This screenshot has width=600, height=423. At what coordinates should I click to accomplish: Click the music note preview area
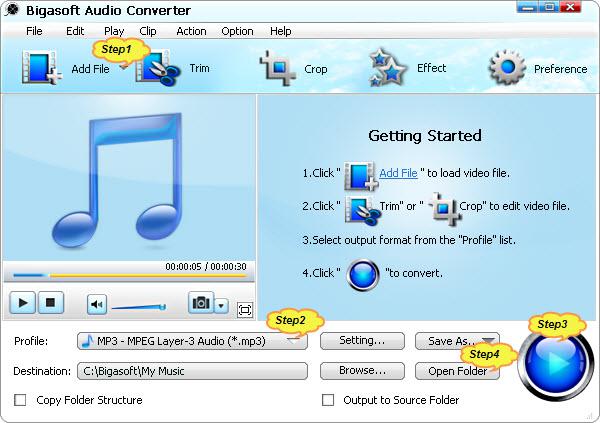click(x=129, y=178)
